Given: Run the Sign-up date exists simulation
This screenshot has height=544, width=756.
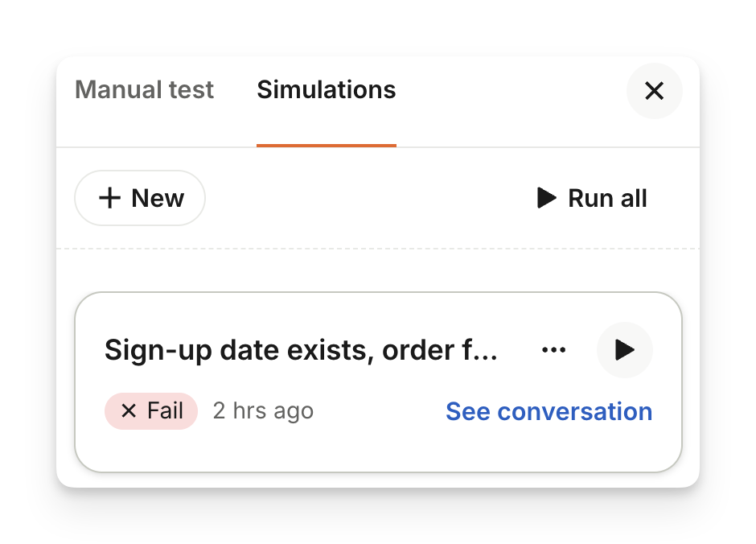Looking at the screenshot, I should tap(624, 350).
